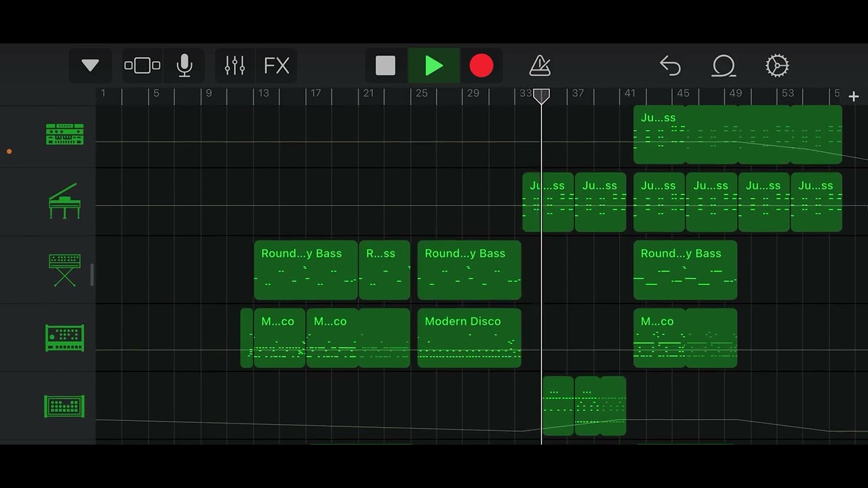Undo the last action
Image resolution: width=868 pixels, height=488 pixels.
pyautogui.click(x=670, y=66)
